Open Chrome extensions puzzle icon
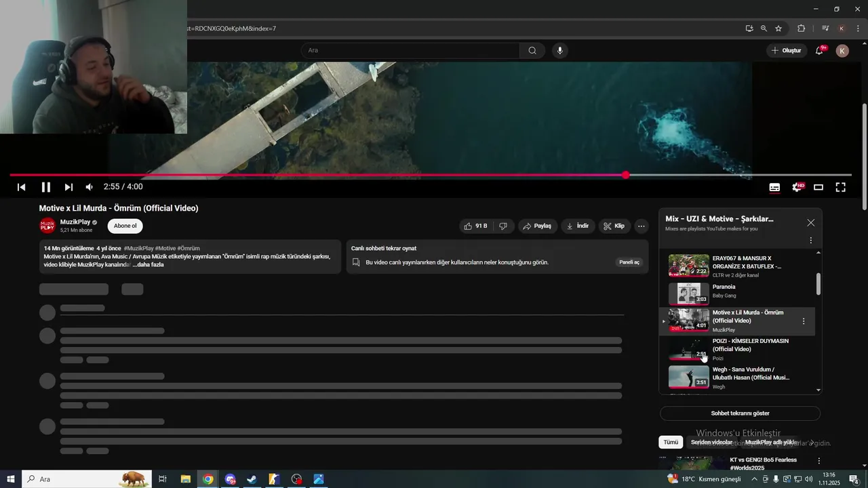Image resolution: width=868 pixels, height=488 pixels. click(x=802, y=28)
